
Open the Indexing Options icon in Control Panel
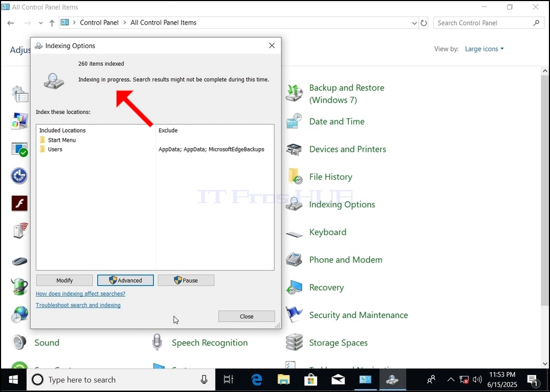[294, 204]
